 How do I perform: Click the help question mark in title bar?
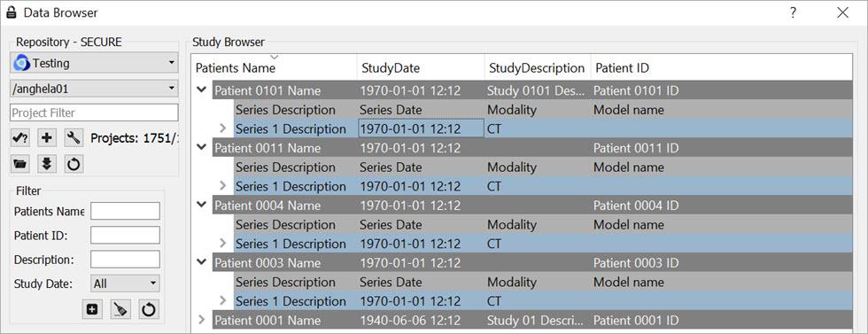click(794, 12)
